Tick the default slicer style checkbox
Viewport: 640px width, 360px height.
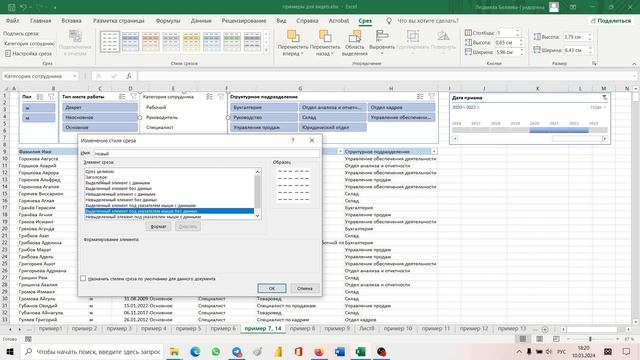(83, 278)
